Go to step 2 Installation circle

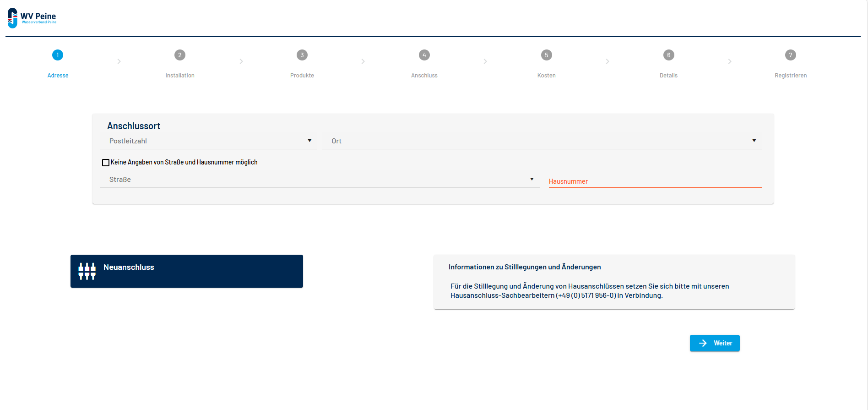coord(180,55)
